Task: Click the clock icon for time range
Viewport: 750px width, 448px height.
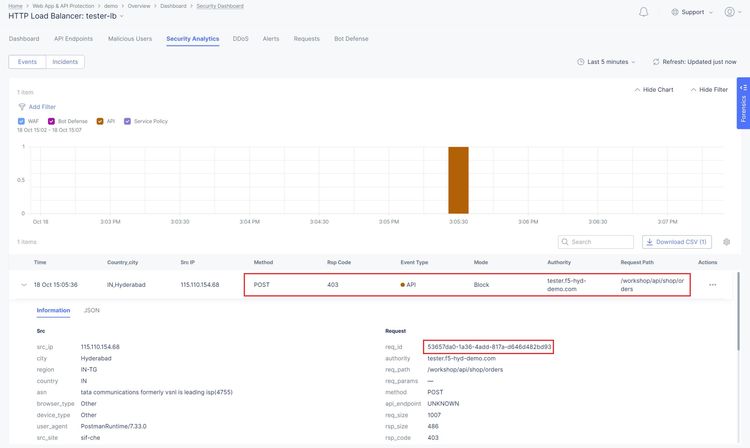Action: tap(582, 62)
